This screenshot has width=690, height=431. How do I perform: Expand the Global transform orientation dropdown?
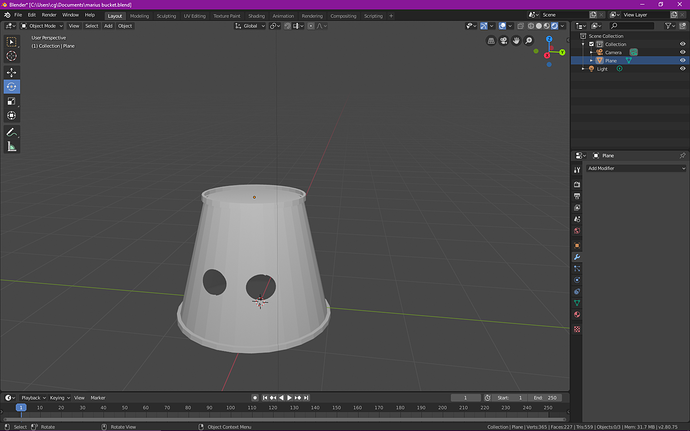click(250, 26)
